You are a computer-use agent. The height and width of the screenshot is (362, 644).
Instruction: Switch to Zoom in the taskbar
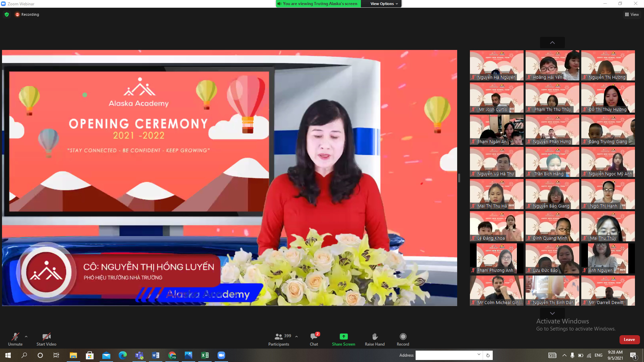(x=221, y=355)
